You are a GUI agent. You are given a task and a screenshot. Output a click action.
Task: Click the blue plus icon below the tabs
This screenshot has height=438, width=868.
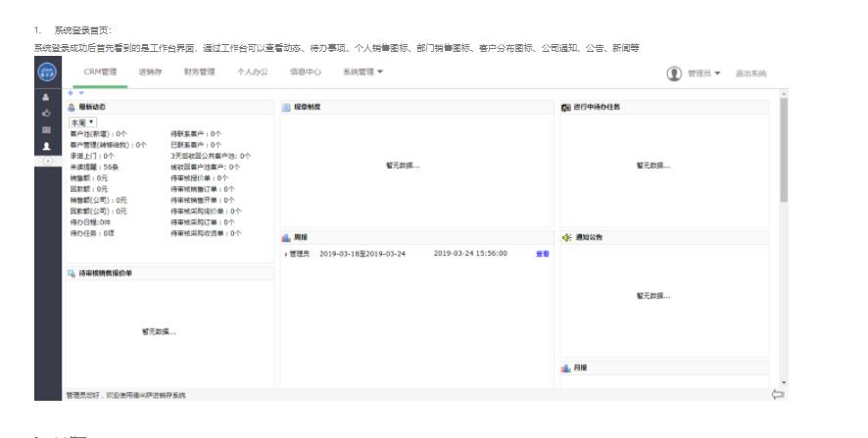[71, 93]
